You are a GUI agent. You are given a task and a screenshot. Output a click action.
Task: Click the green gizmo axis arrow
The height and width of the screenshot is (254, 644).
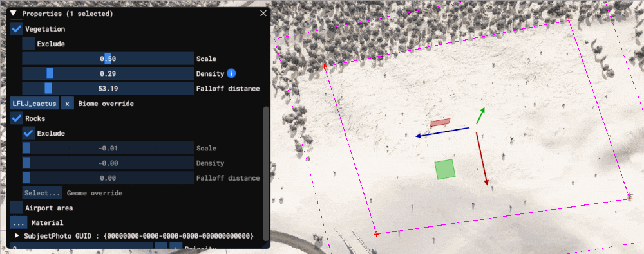(480, 116)
